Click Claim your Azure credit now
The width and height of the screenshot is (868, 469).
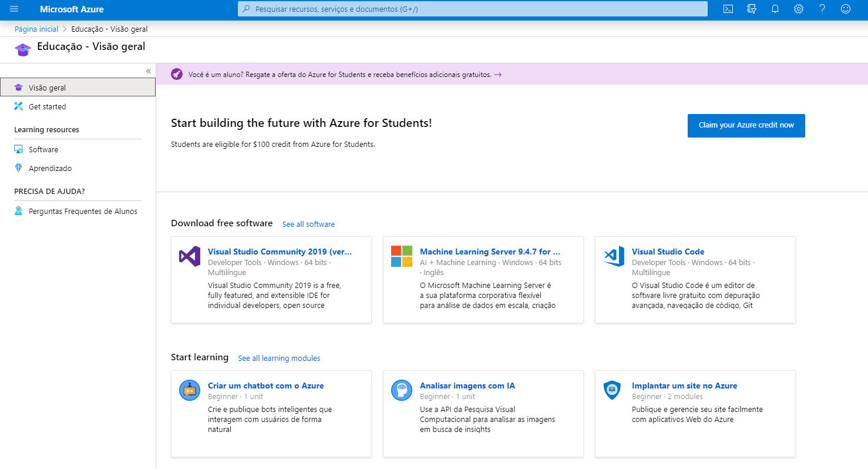coord(746,125)
